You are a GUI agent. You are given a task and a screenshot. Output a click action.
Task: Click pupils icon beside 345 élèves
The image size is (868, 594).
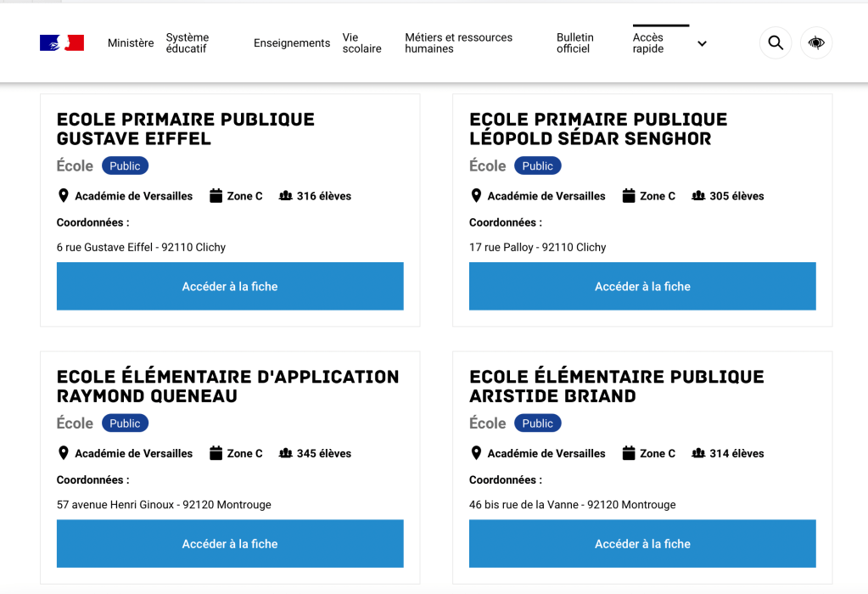pyautogui.click(x=286, y=453)
